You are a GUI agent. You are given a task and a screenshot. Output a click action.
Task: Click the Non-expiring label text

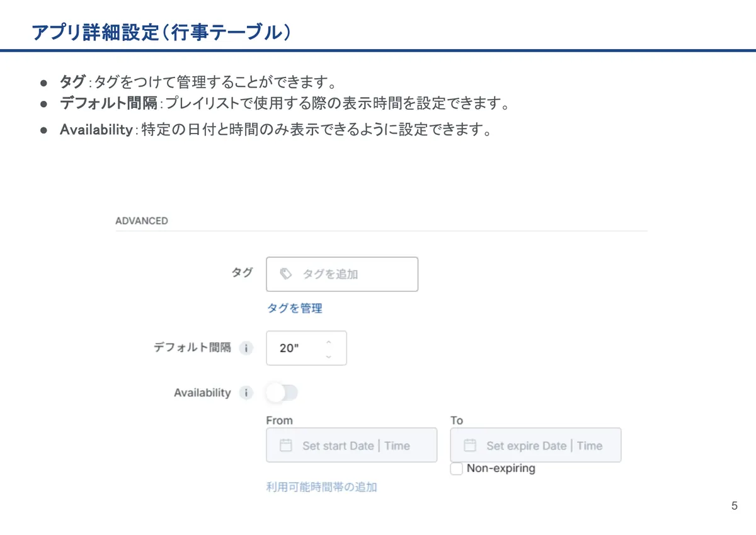501,468
